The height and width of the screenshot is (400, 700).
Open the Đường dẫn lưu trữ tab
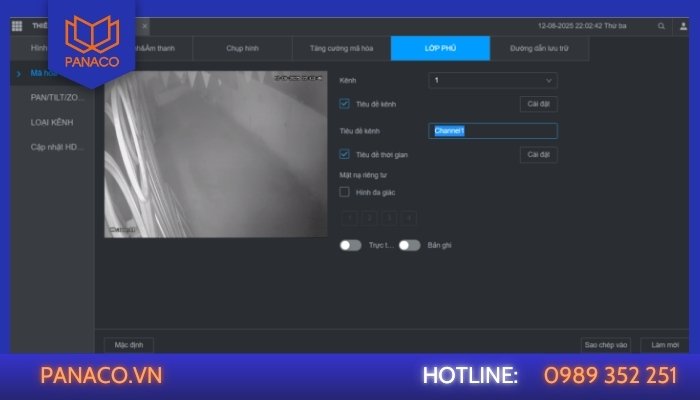click(539, 48)
